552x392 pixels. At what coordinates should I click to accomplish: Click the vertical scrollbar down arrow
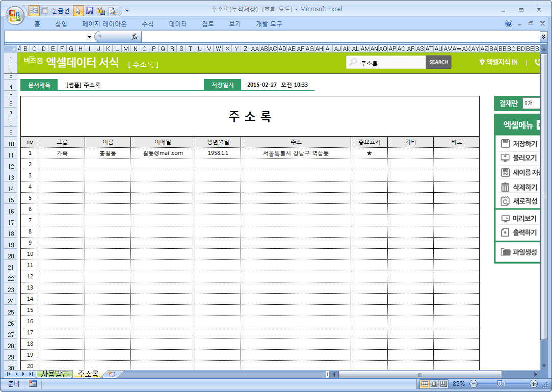(543, 367)
